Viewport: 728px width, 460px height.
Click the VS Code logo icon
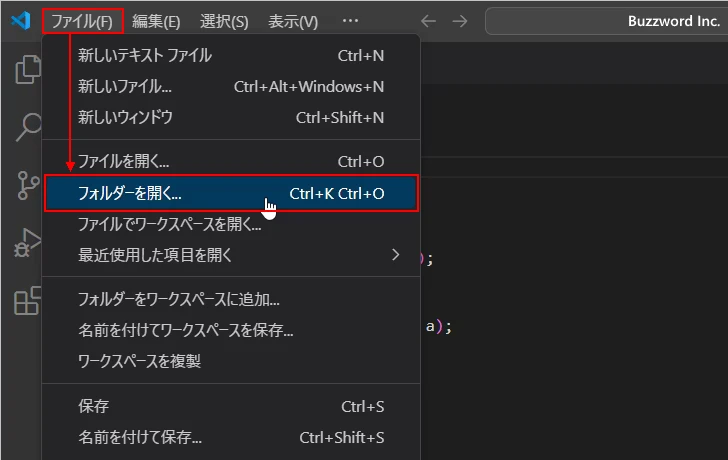[x=21, y=21]
